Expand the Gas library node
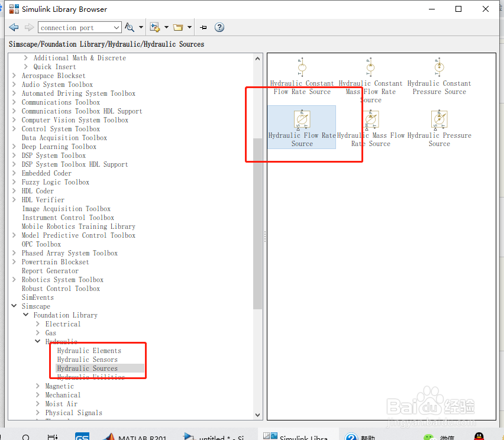Screen dimensions: 504x440 coord(38,332)
